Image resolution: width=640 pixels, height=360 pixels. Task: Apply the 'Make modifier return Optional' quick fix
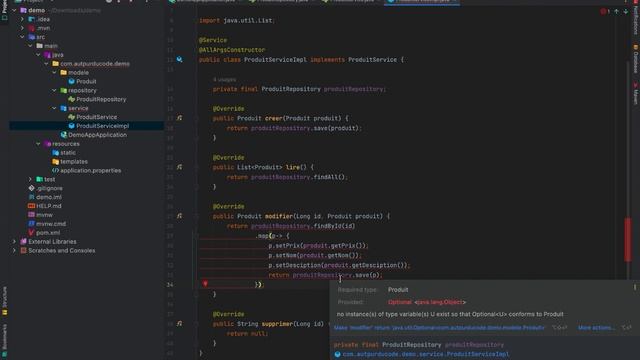pos(439,328)
